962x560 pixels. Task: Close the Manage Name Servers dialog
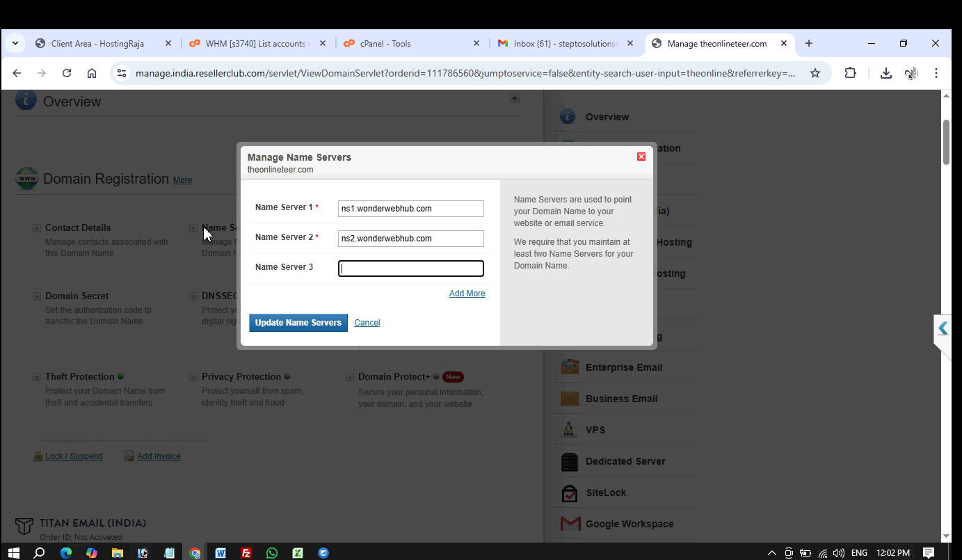coord(641,157)
